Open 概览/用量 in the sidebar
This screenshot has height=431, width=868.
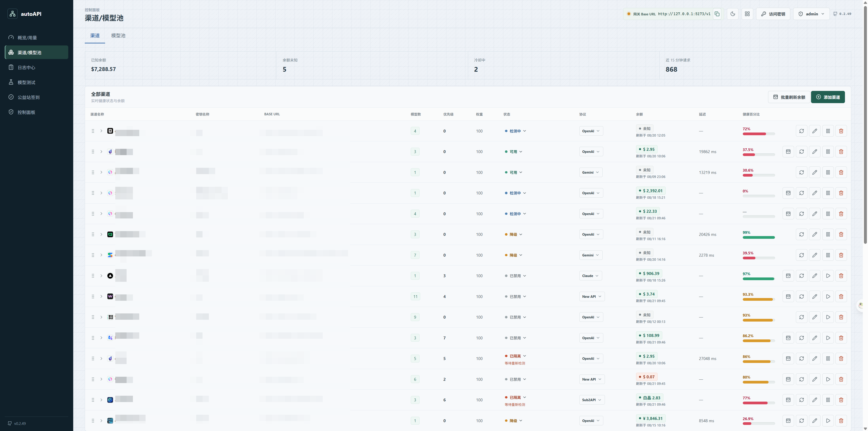[x=36, y=38]
